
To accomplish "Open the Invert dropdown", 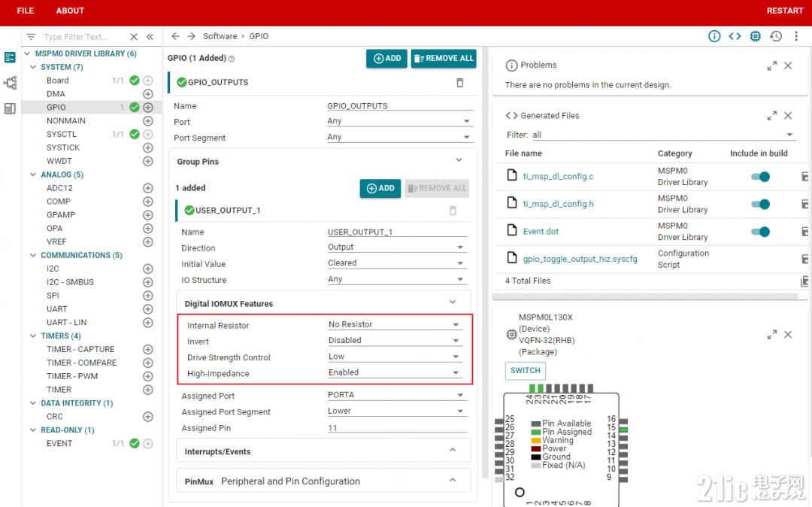I will 395,340.
